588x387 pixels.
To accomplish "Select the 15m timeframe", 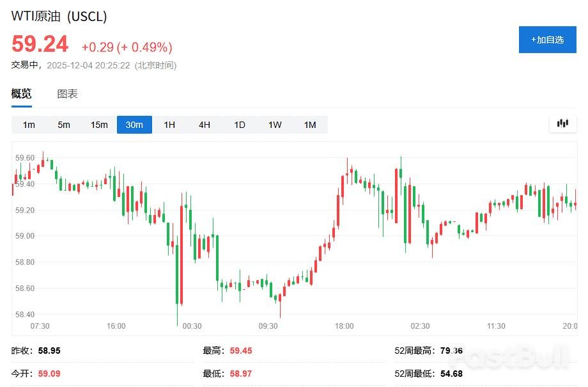I will [99, 125].
